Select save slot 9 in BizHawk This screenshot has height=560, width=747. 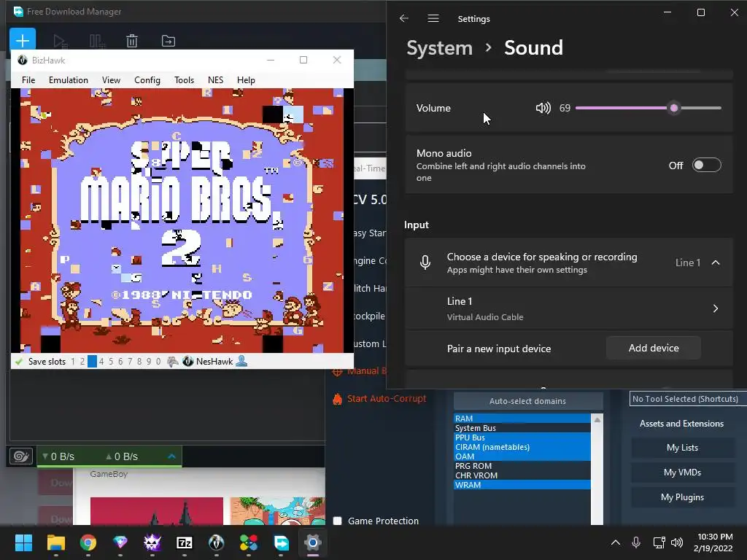click(x=149, y=362)
